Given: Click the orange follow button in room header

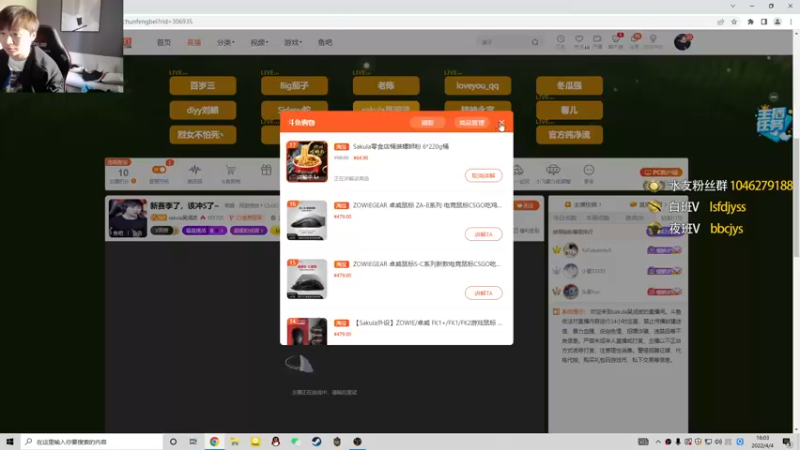Looking at the screenshot, I should (x=527, y=205).
